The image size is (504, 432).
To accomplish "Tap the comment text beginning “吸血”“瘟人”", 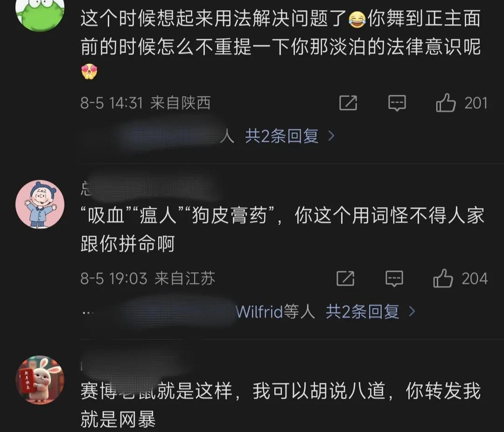I will pos(282,229).
